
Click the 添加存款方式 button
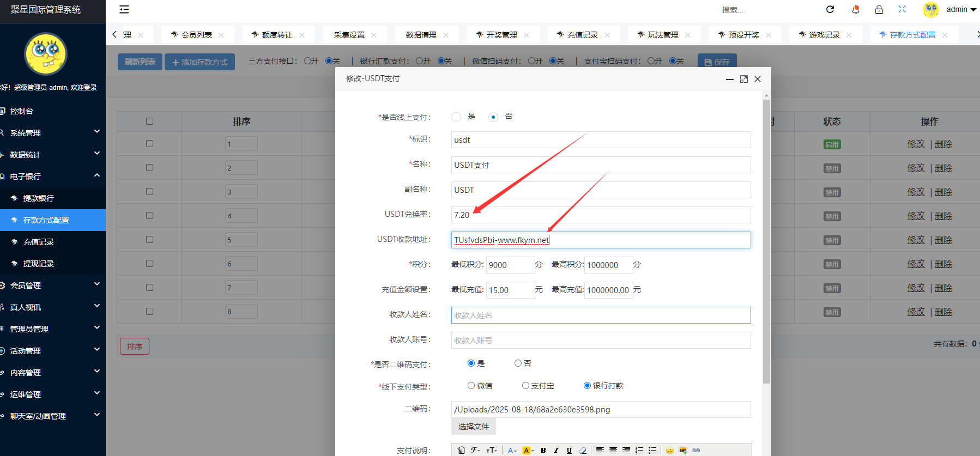coord(199,62)
